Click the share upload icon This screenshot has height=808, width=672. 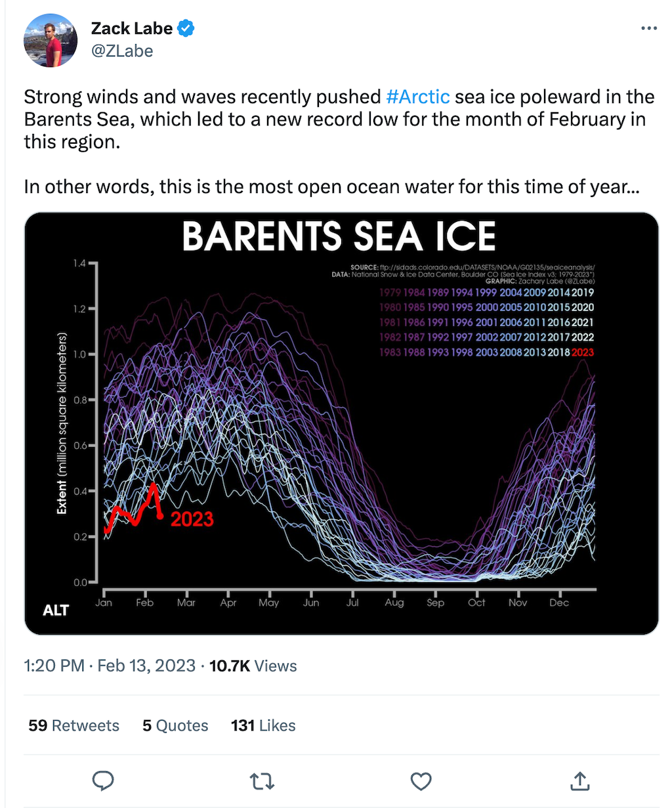click(x=579, y=781)
